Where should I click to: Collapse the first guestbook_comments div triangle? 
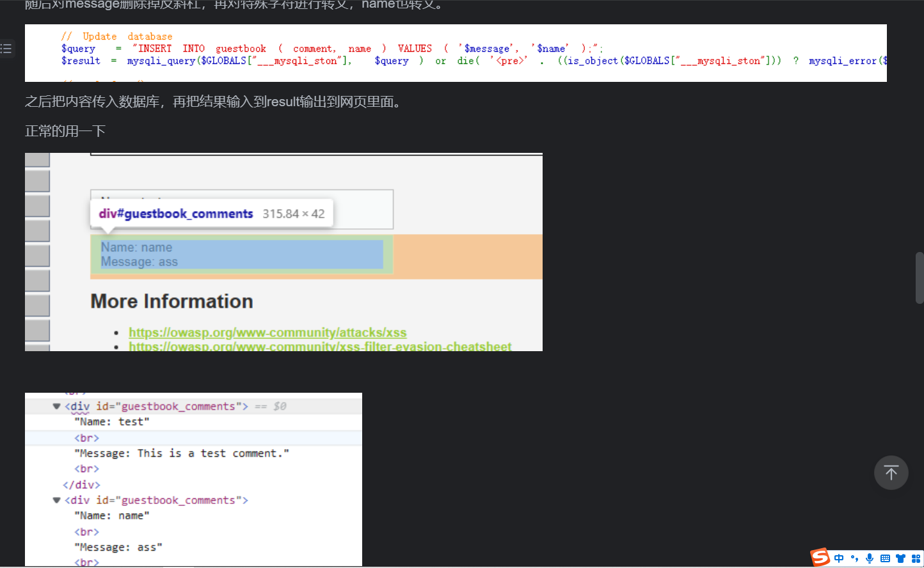(x=56, y=406)
